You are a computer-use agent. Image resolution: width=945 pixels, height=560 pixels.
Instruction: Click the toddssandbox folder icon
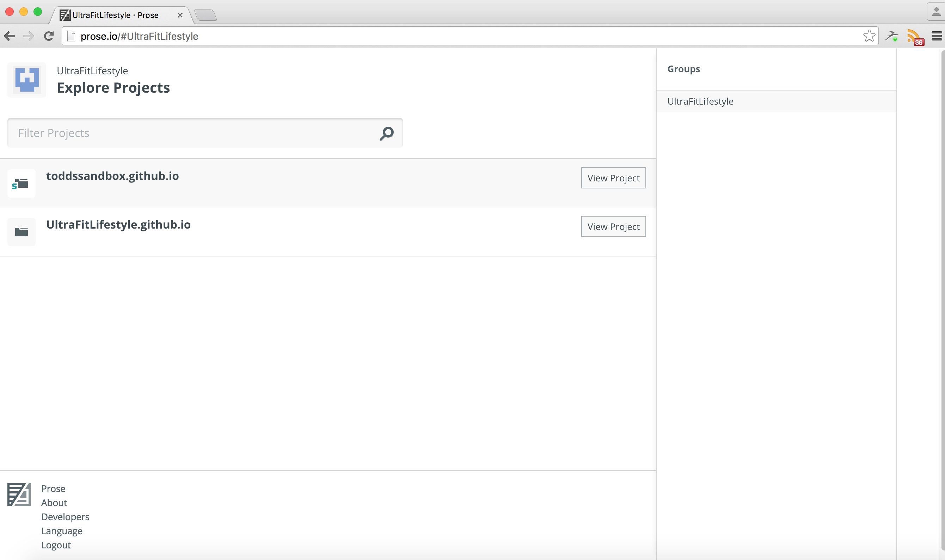pyautogui.click(x=21, y=184)
